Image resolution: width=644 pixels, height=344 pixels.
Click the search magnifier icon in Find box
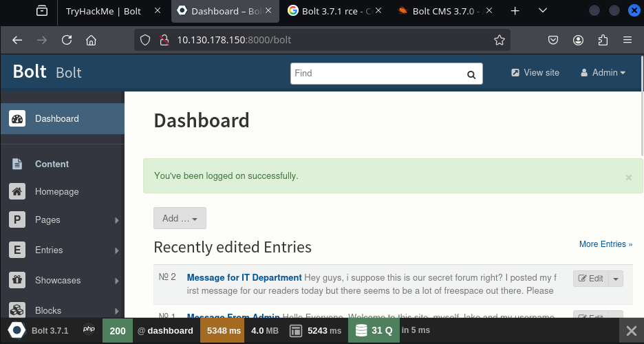tap(471, 74)
